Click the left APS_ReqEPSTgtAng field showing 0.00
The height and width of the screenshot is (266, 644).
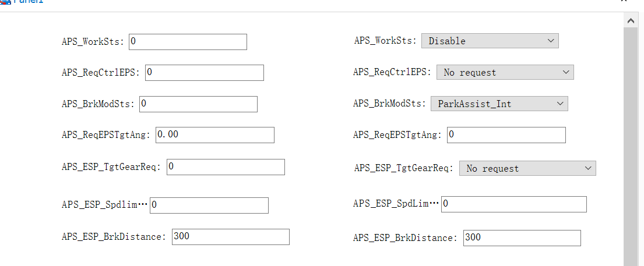[214, 135]
